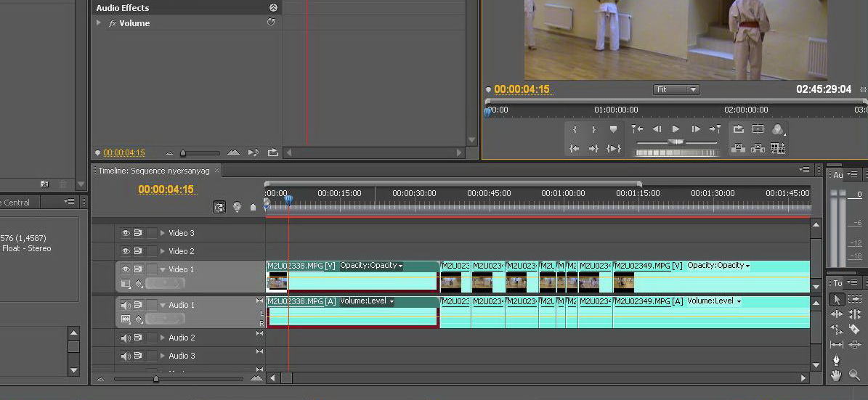Open the Fit zoom level dropdown

[x=676, y=89]
